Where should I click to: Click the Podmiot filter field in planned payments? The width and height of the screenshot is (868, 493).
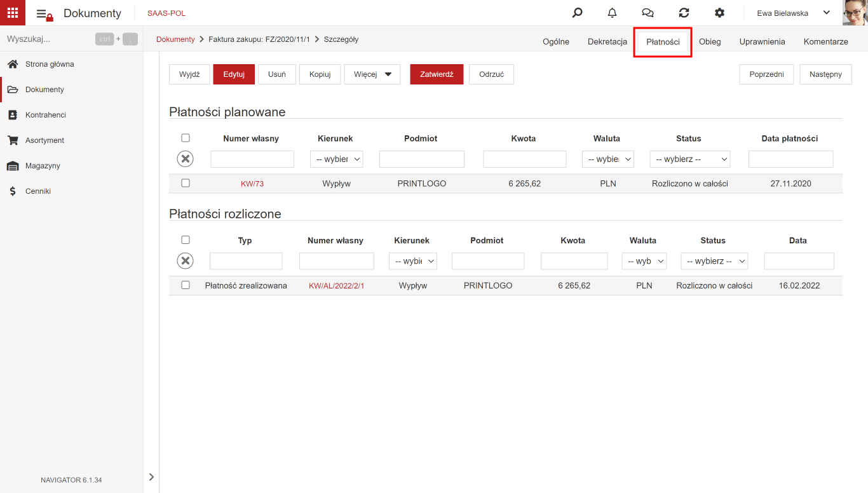422,159
